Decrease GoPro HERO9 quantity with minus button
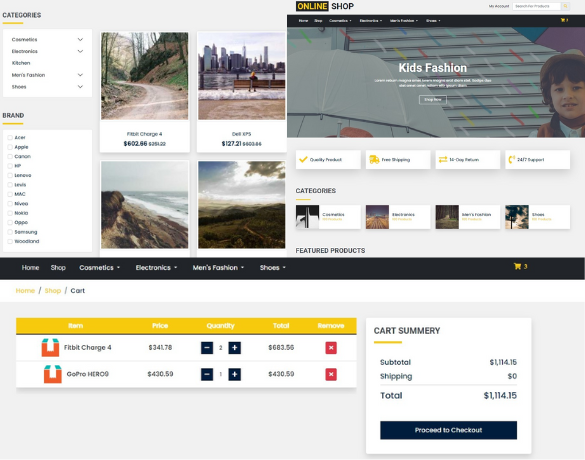This screenshot has height=460, width=585. [x=207, y=374]
